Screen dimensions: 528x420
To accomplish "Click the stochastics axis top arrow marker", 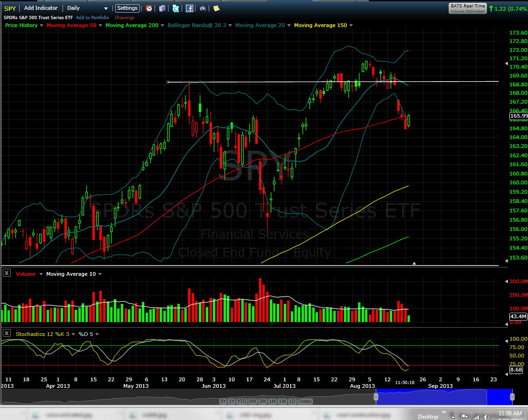I will coord(507,341).
